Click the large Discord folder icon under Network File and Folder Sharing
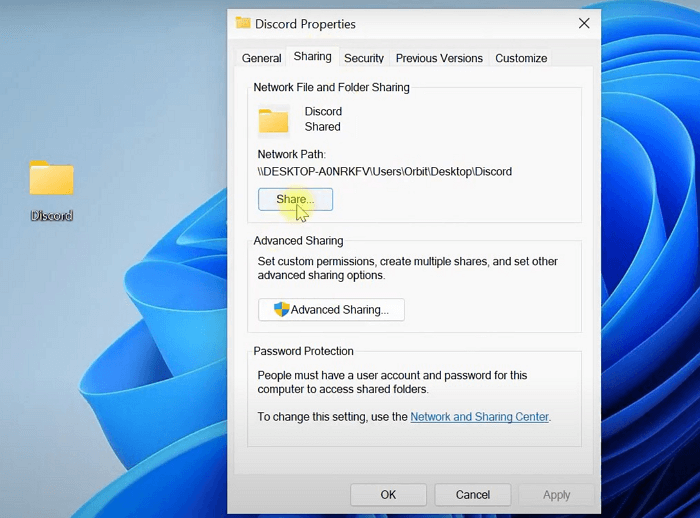The height and width of the screenshot is (518, 700). [273, 120]
